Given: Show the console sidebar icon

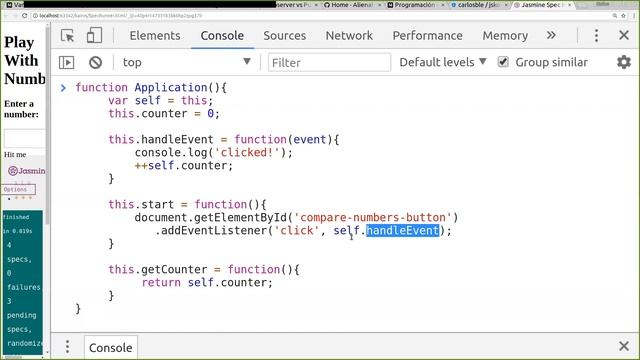Looking at the screenshot, I should click(67, 62).
